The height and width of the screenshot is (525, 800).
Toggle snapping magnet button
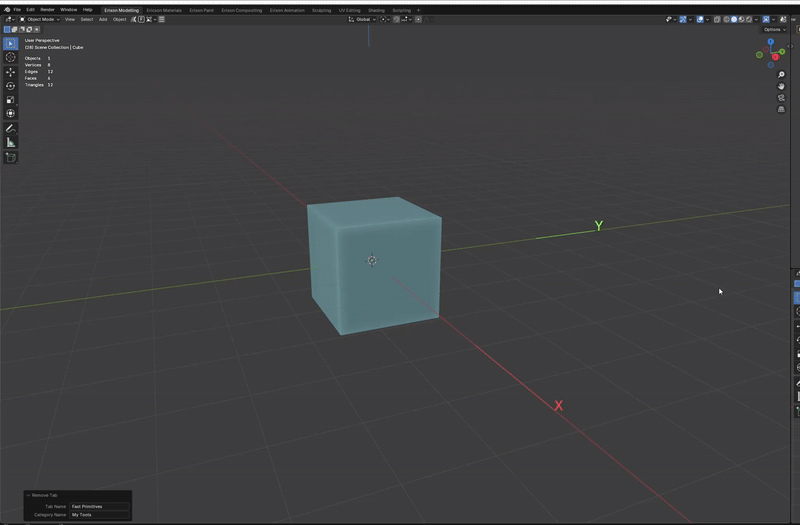tap(396, 19)
